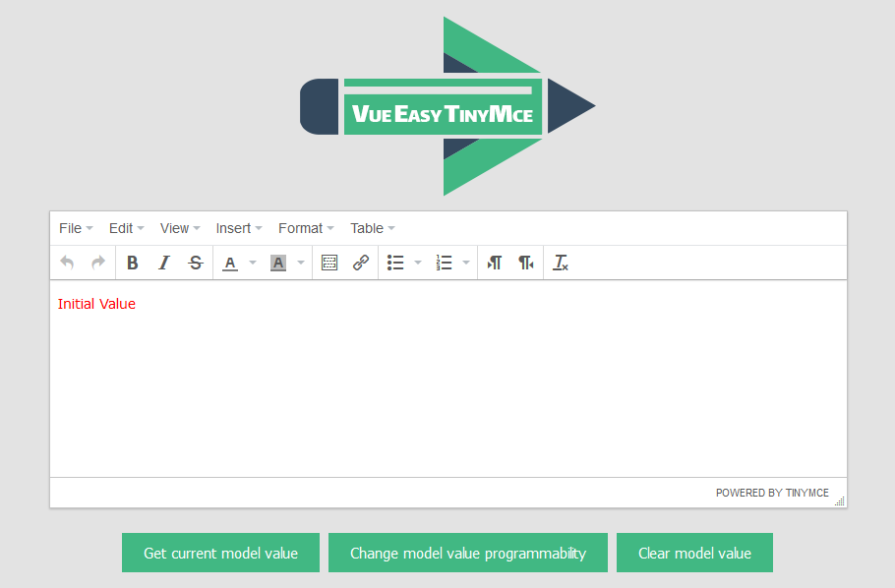Follow the Powered by TinyMCE link

coord(772,493)
